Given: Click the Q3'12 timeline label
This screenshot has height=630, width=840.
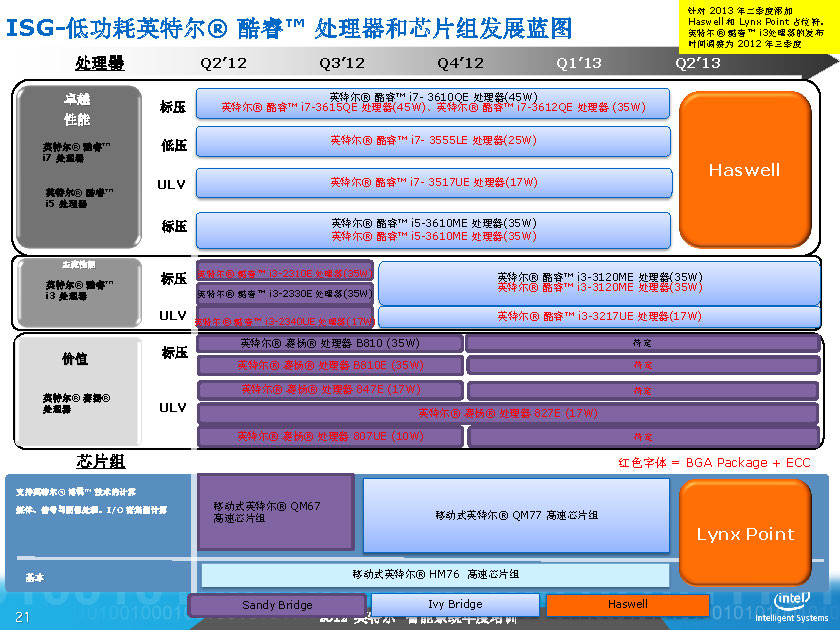Looking at the screenshot, I should coord(342,63).
